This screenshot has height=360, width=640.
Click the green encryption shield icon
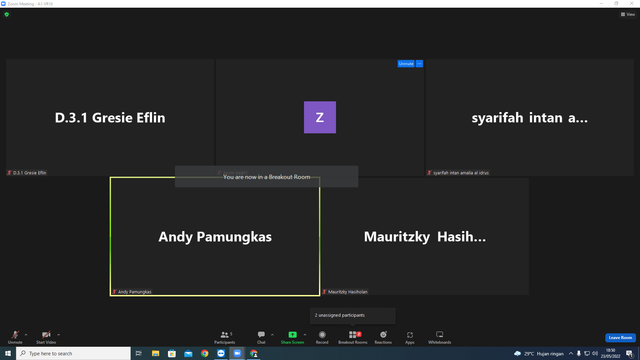click(7, 14)
